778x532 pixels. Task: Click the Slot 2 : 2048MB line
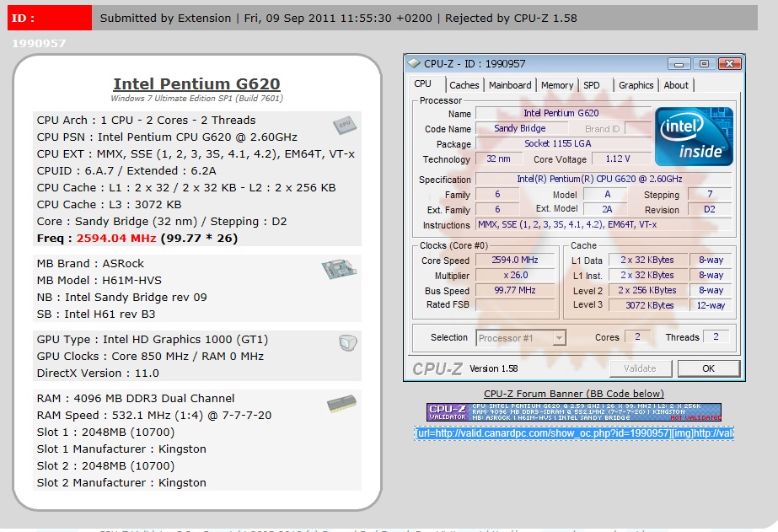105,466
